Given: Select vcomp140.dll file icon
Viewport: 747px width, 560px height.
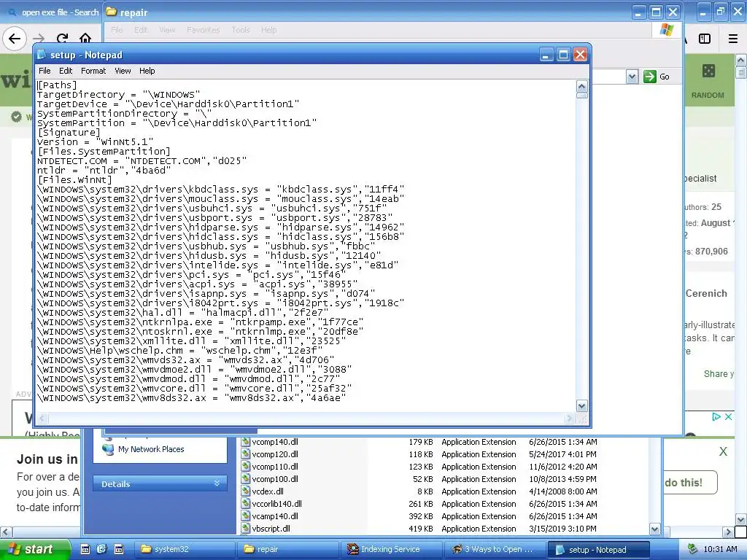Looking at the screenshot, I should (x=245, y=442).
